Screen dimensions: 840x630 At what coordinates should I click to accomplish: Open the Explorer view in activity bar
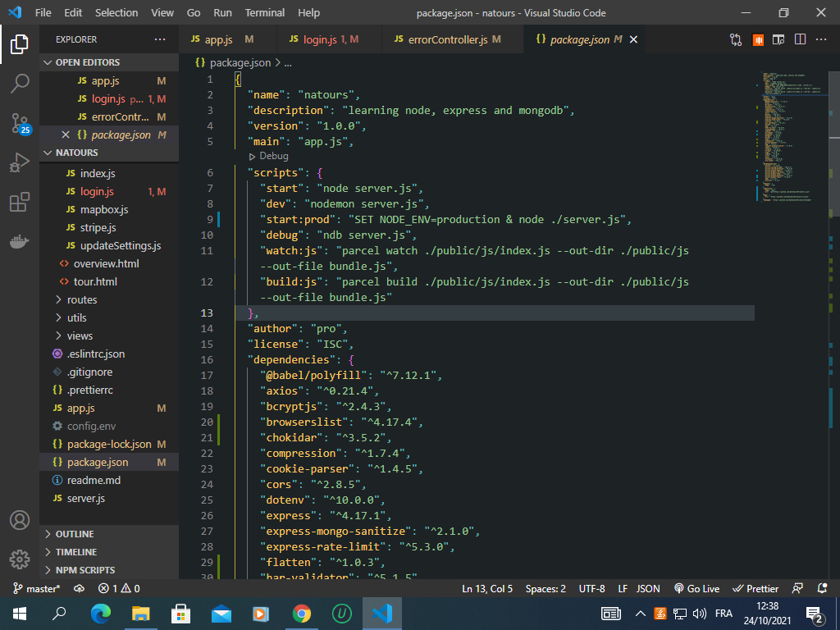point(20,44)
